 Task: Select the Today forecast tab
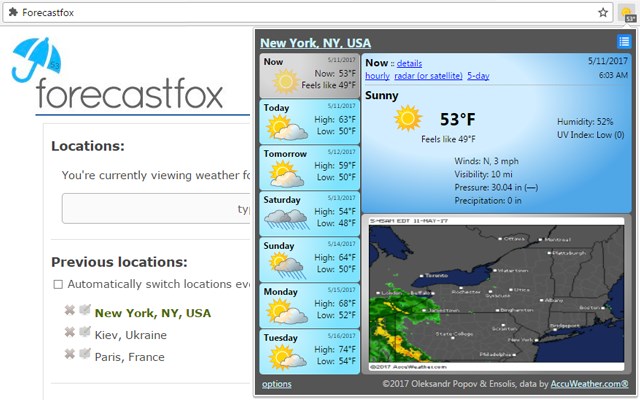coord(310,122)
